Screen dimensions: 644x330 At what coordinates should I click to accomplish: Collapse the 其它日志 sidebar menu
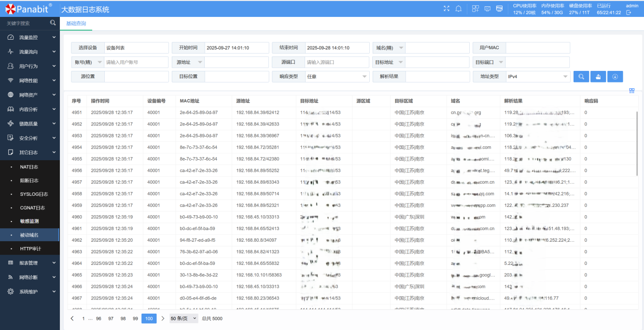point(29,152)
